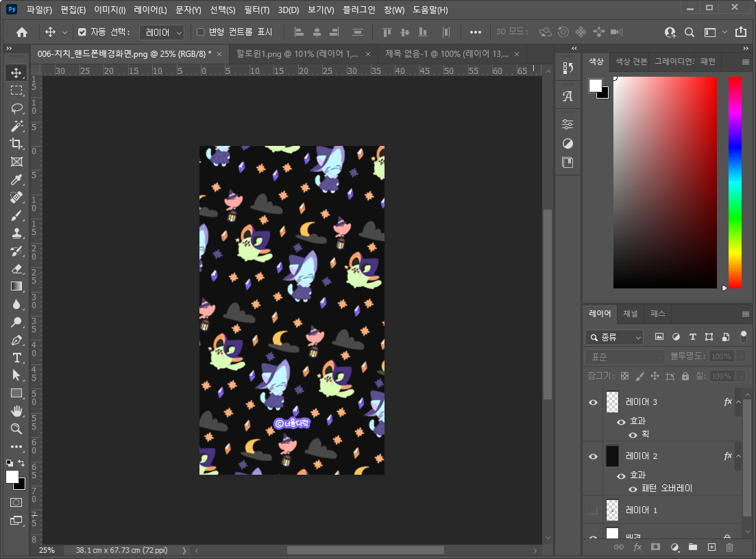Toggle 패턴 오버레이 effect visibility
Image resolution: width=756 pixels, height=559 pixels.
click(633, 489)
